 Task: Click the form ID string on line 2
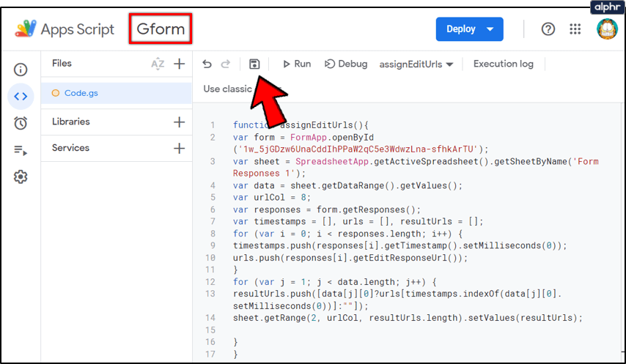(x=358, y=149)
